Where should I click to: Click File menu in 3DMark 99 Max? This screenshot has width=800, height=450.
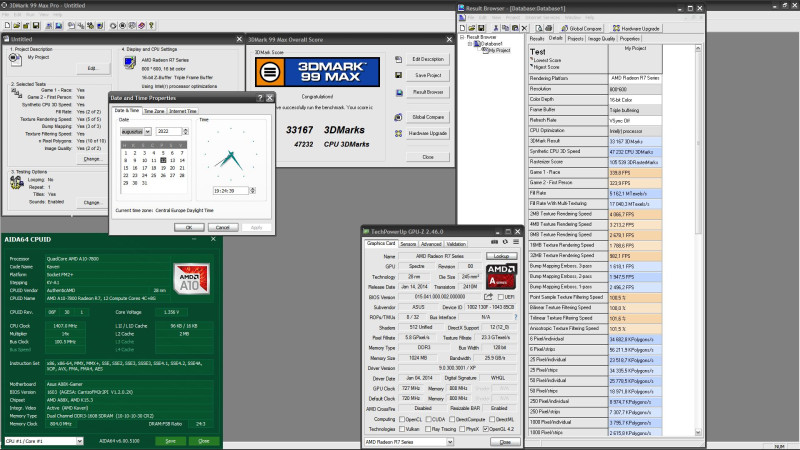click(7, 15)
